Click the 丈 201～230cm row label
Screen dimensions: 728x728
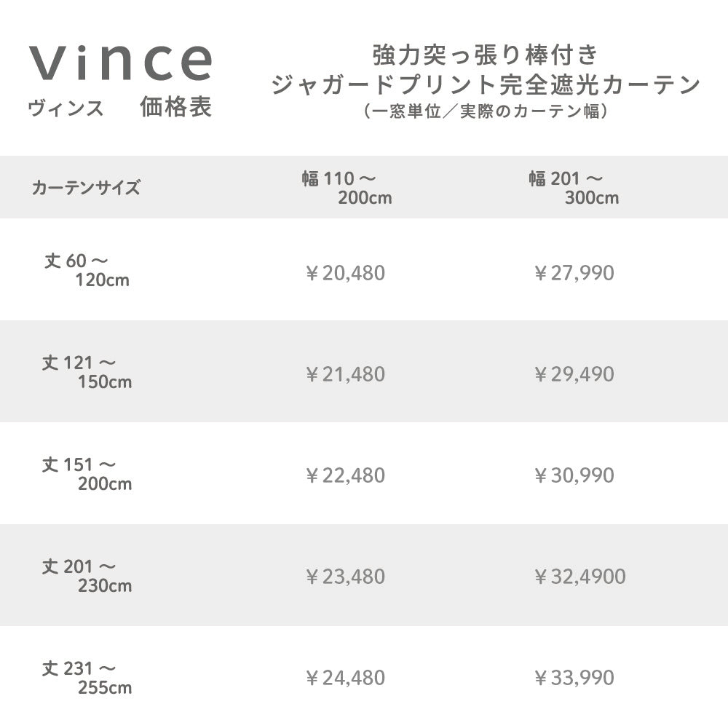tap(86, 575)
